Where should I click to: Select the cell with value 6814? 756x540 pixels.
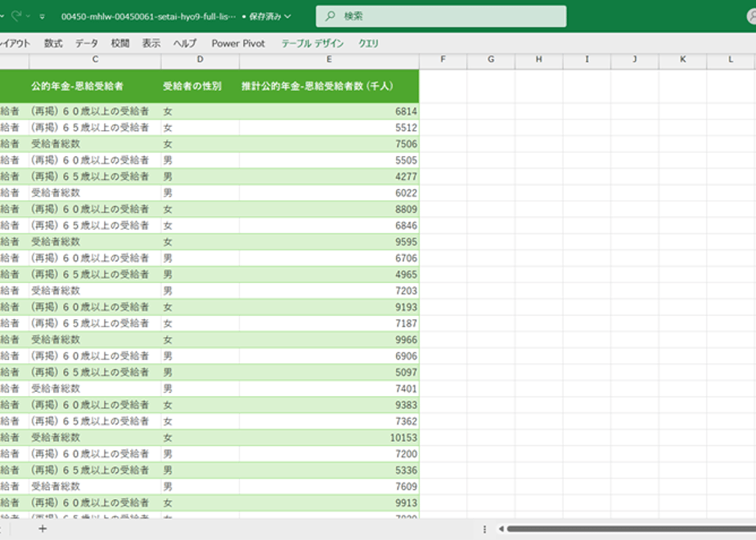click(329, 111)
